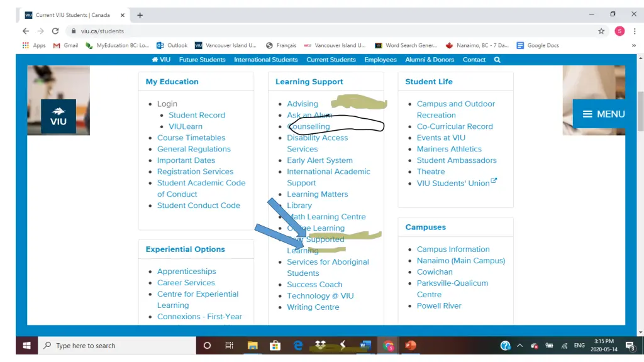
Task: Open the Registration Services link
Action: (x=195, y=172)
